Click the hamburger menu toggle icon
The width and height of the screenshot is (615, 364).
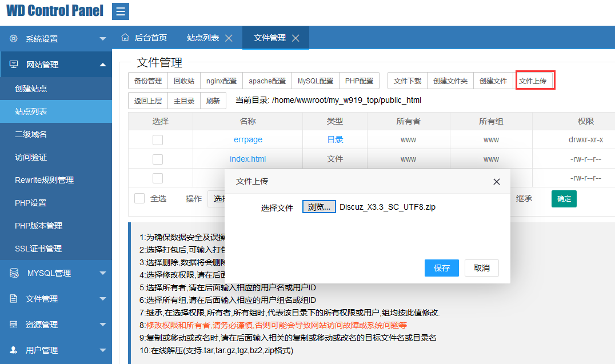pyautogui.click(x=120, y=11)
